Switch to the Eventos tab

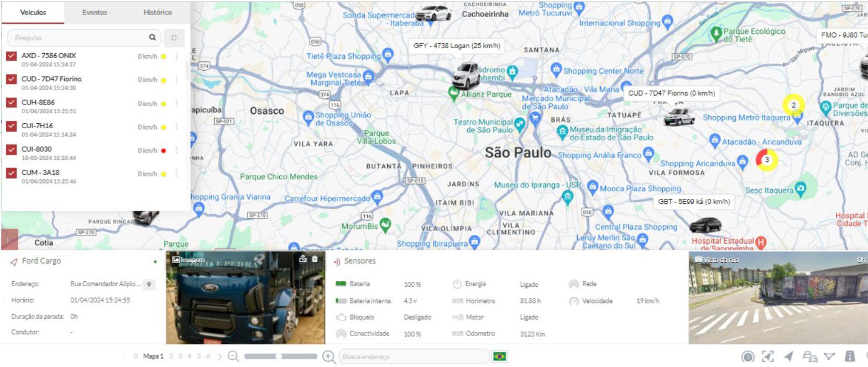pos(95,12)
